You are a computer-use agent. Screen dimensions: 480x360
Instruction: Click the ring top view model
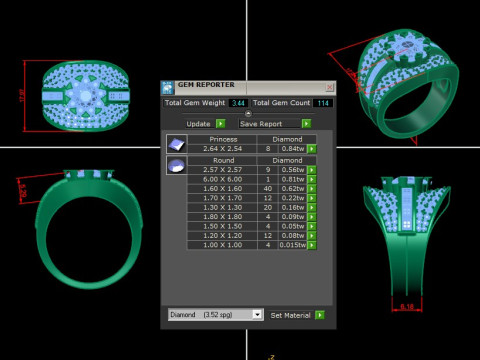(86, 96)
